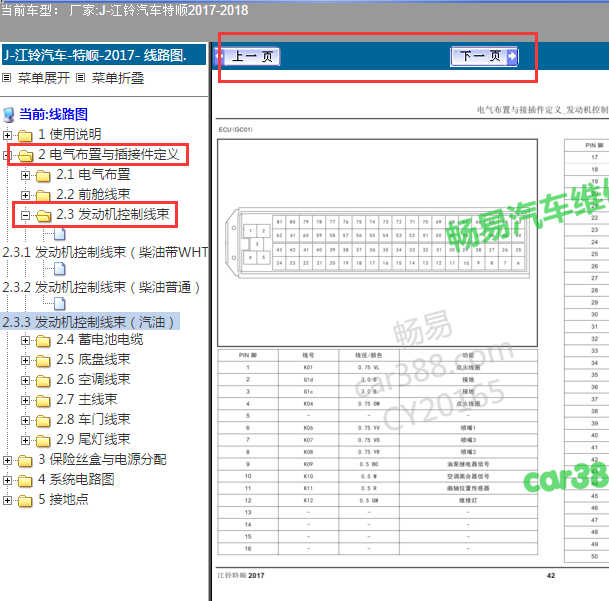The width and height of the screenshot is (609, 601).
Task: Expand the 4 系统电路图 node
Action: (x=7, y=481)
